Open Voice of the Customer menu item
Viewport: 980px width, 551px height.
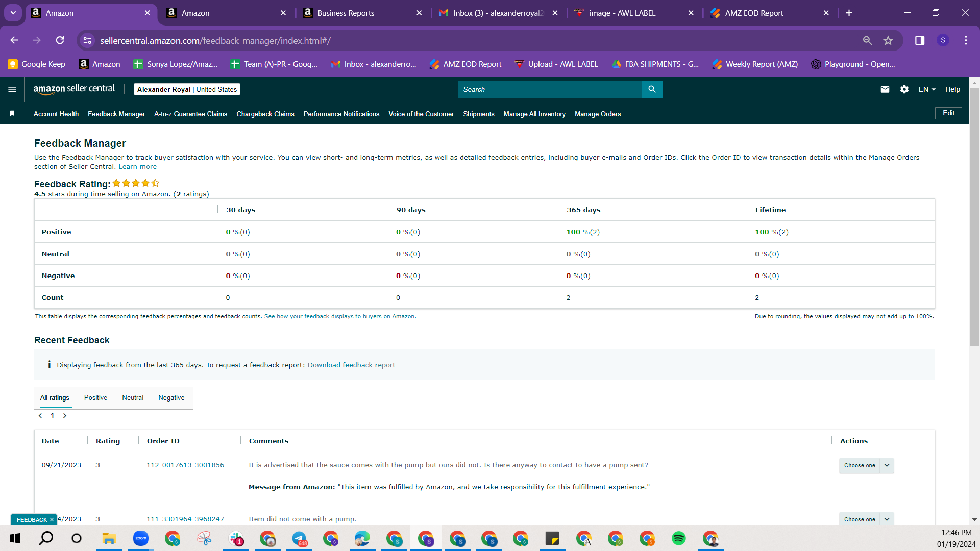tap(421, 114)
